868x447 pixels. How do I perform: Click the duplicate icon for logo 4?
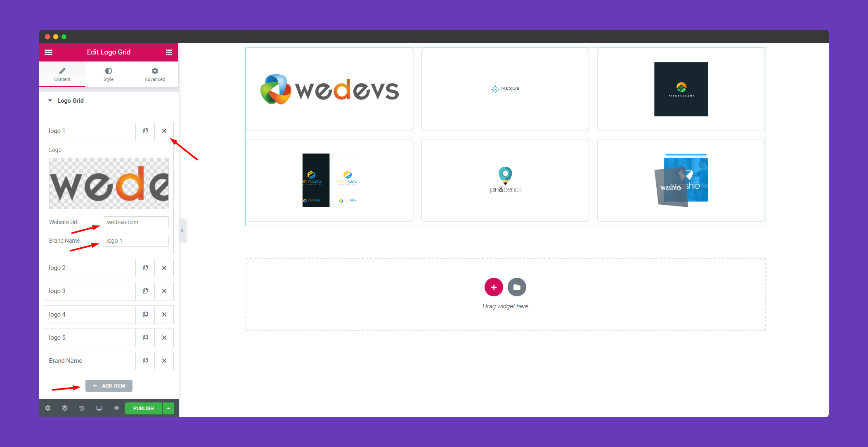[x=145, y=314]
